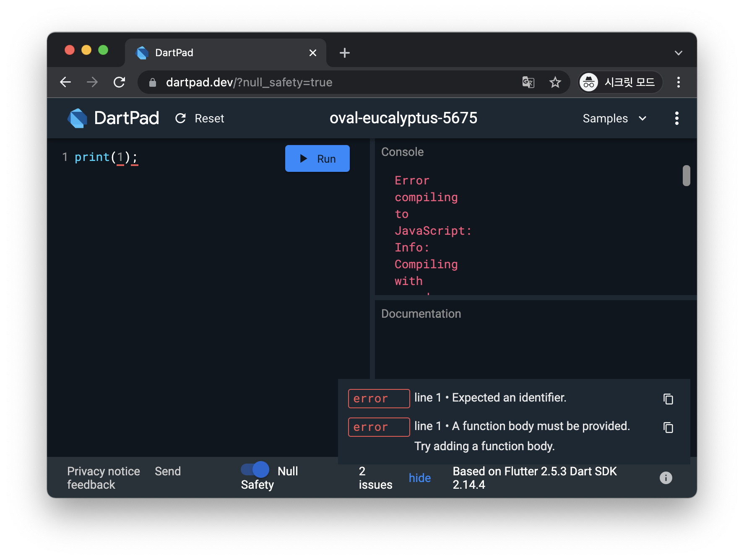Click the Reset button

(x=200, y=118)
